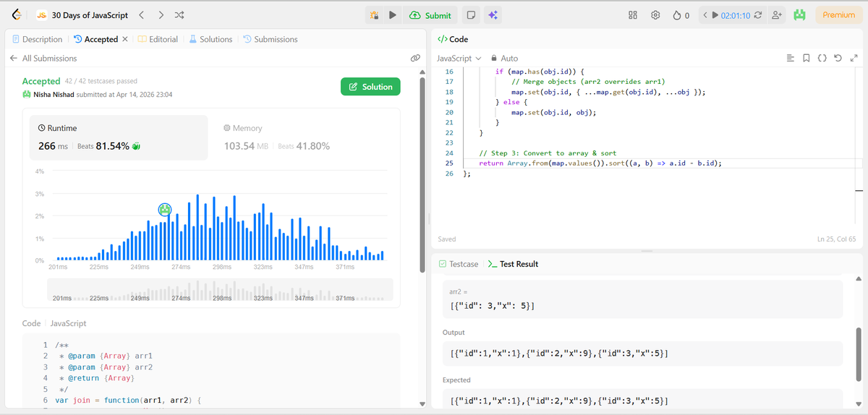The height and width of the screenshot is (415, 868).
Task: Open the JavaScript language dropdown
Action: 459,58
